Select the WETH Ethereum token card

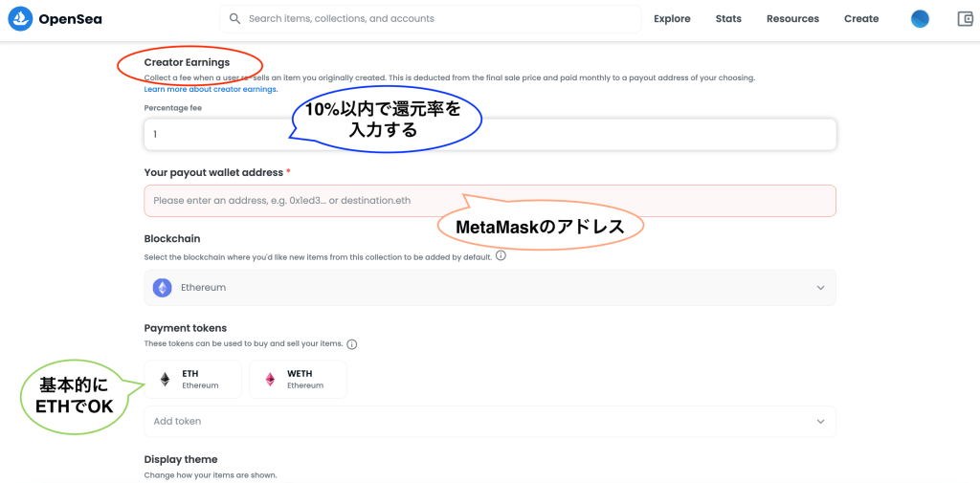[298, 380]
